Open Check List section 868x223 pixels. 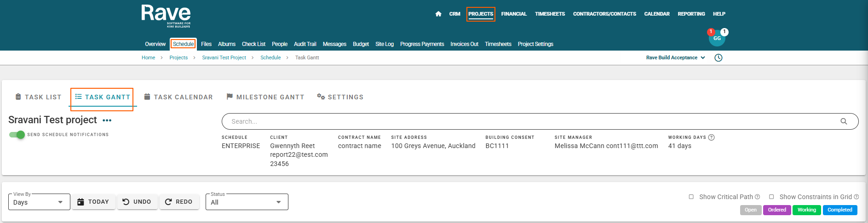click(253, 44)
